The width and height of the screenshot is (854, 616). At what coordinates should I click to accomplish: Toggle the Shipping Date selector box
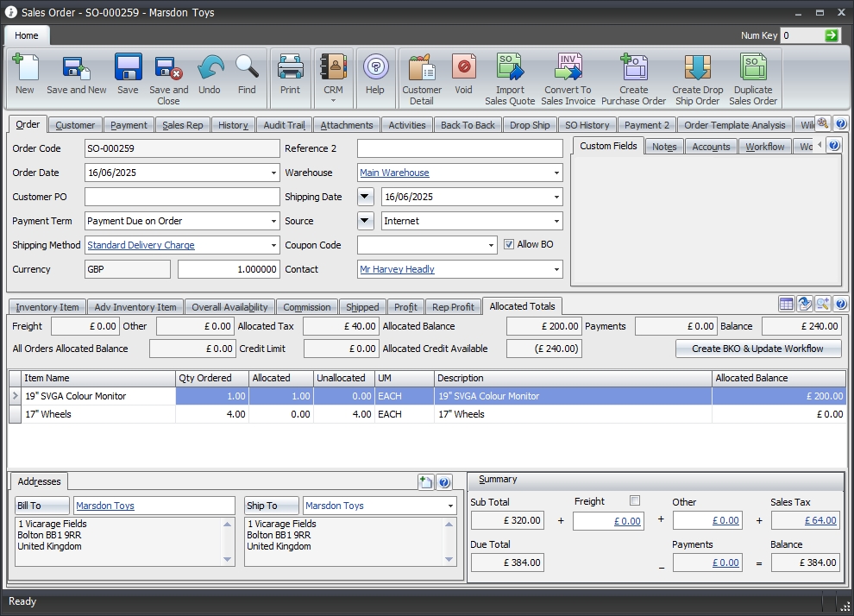[x=366, y=197]
